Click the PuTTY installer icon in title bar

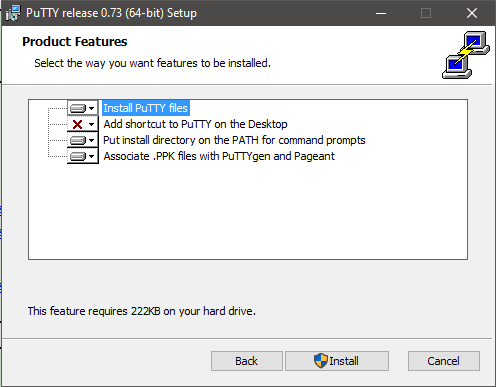13,13
